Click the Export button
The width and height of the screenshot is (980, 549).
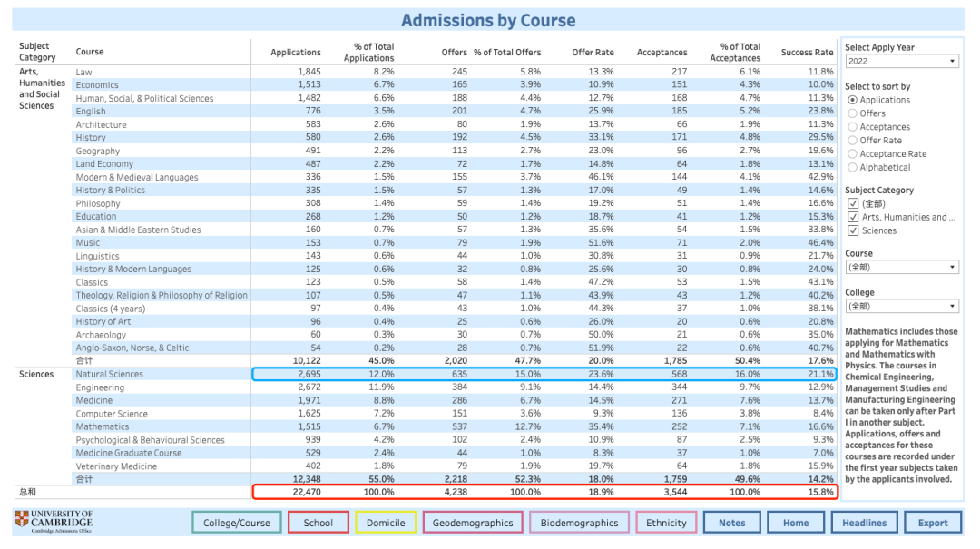click(x=933, y=523)
